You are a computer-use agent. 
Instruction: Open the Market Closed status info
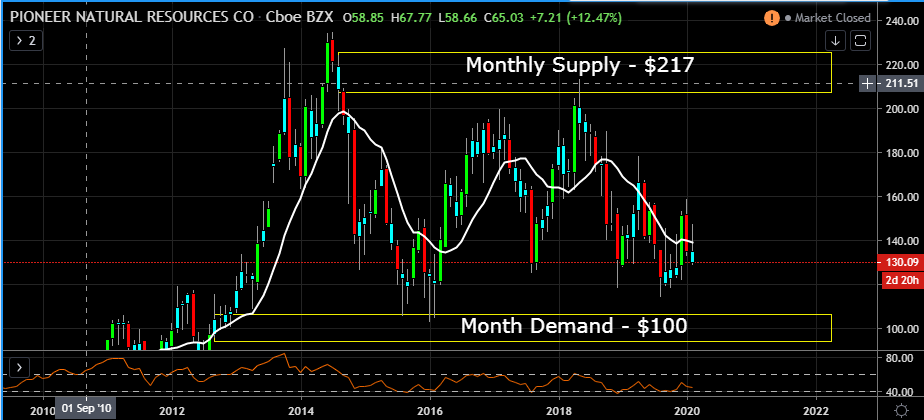(828, 18)
